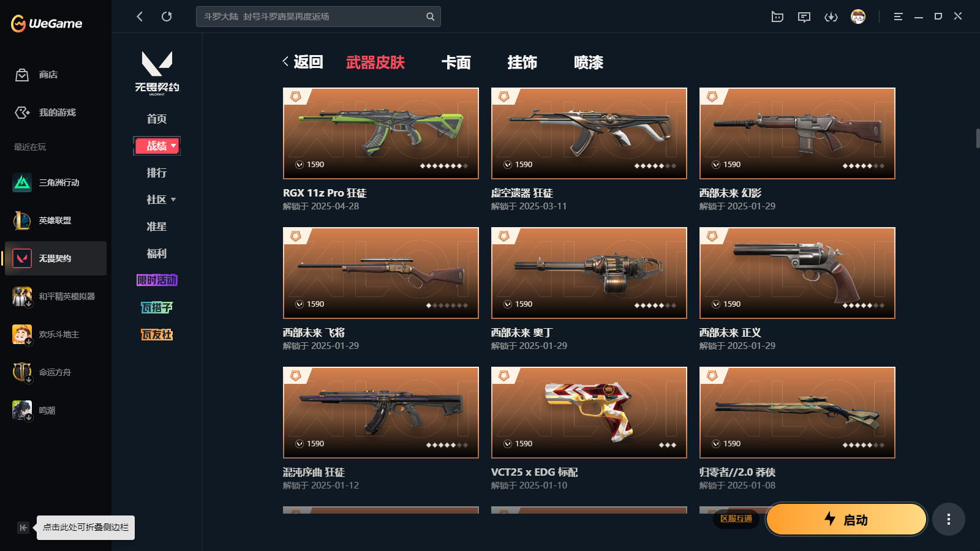980x551 pixels.
Task: Click the vertical scrollbar thumb
Action: 978,138
